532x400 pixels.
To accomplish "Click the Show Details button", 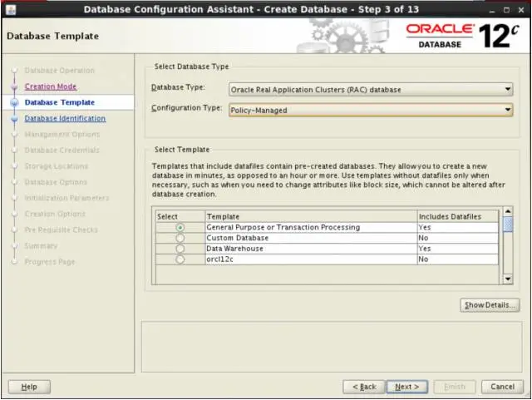I will pos(490,305).
